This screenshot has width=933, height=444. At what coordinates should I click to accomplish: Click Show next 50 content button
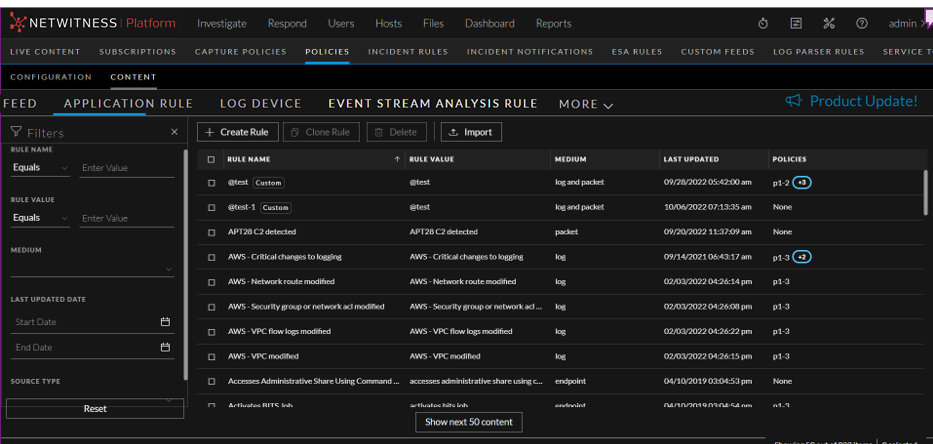click(468, 422)
